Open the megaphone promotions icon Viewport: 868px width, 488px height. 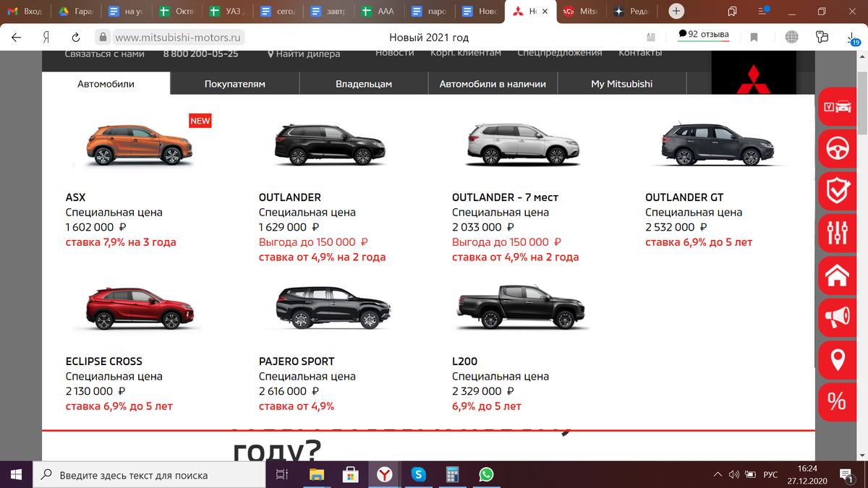pyautogui.click(x=837, y=317)
